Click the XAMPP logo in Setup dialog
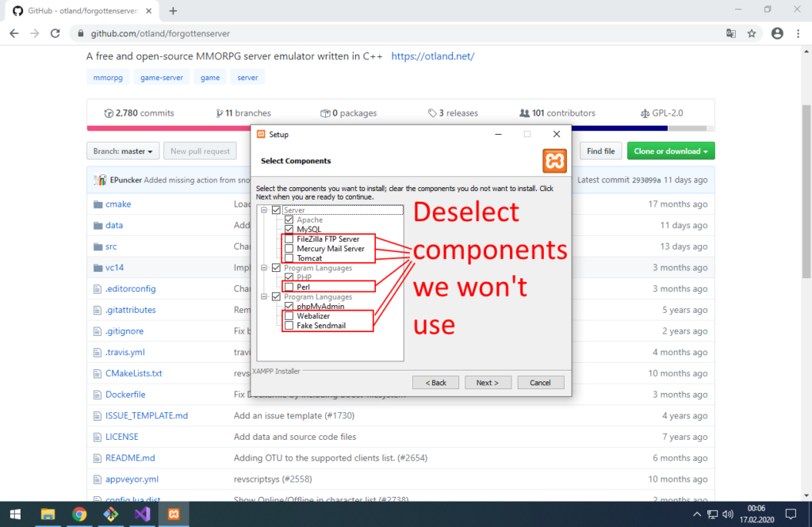 [x=554, y=161]
